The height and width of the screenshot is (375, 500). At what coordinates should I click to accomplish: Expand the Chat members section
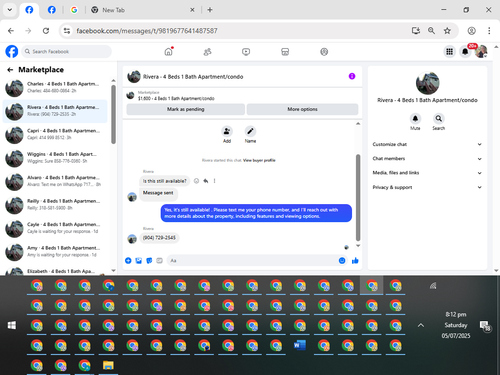pyautogui.click(x=427, y=159)
